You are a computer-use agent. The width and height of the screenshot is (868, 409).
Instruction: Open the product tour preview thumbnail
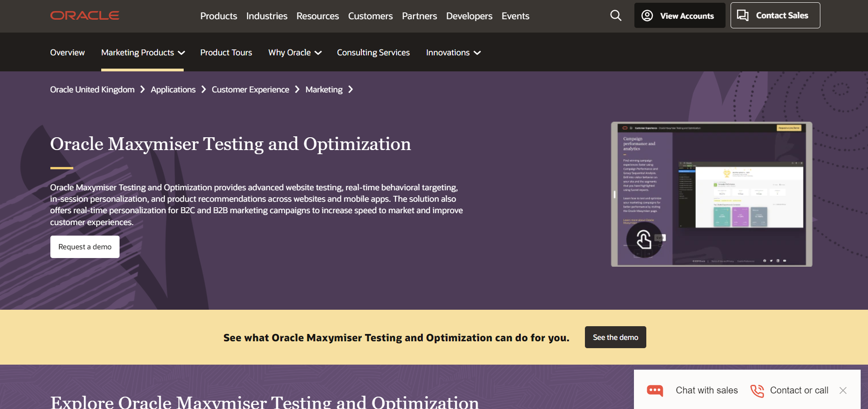tap(711, 194)
